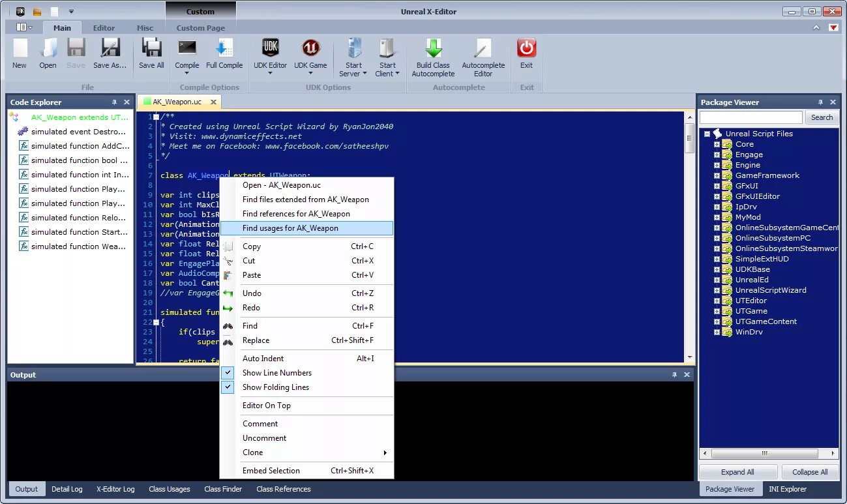Screen dimensions: 847x504
Task: Open the Custom Page ribbon tab
Action: pos(201,28)
